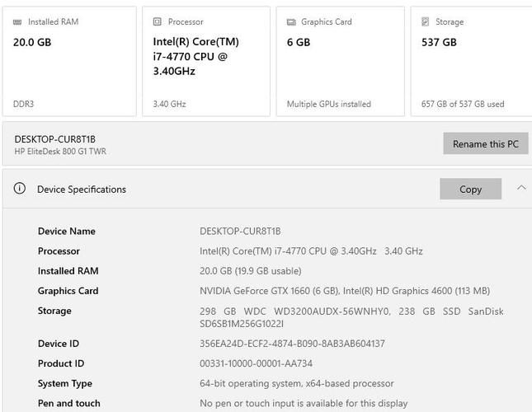
Task: Select the 6 GB graphics memory value
Action: [x=299, y=42]
